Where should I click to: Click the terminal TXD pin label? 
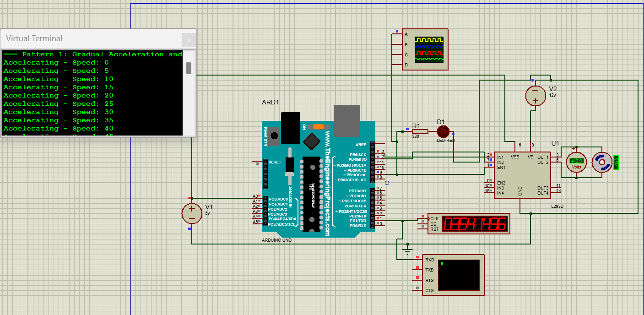click(x=429, y=270)
